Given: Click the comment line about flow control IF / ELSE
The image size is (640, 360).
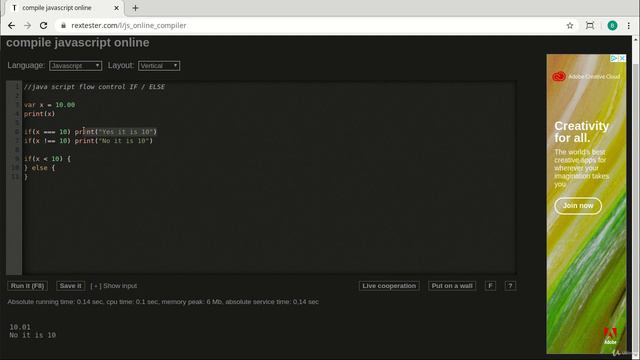Looking at the screenshot, I should coord(94,87).
